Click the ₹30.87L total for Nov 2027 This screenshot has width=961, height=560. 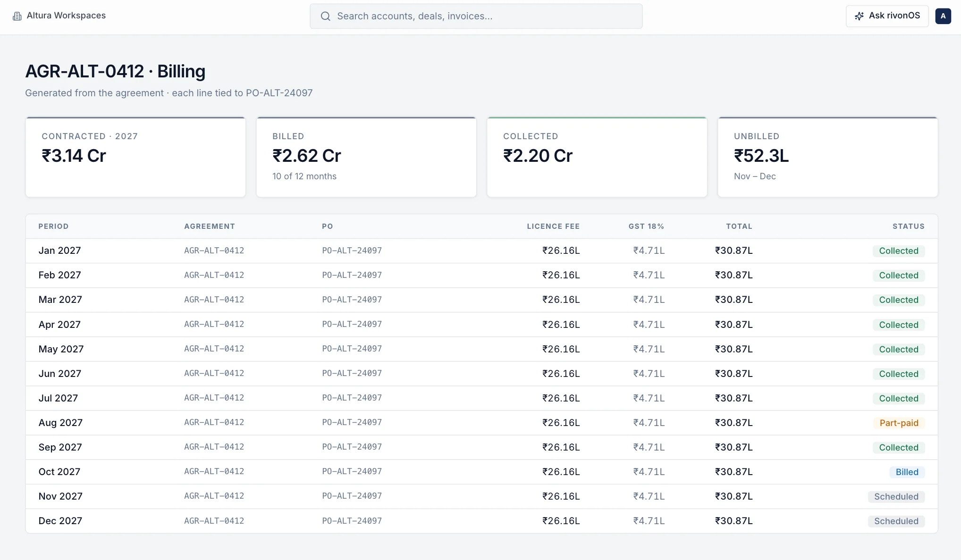(733, 496)
